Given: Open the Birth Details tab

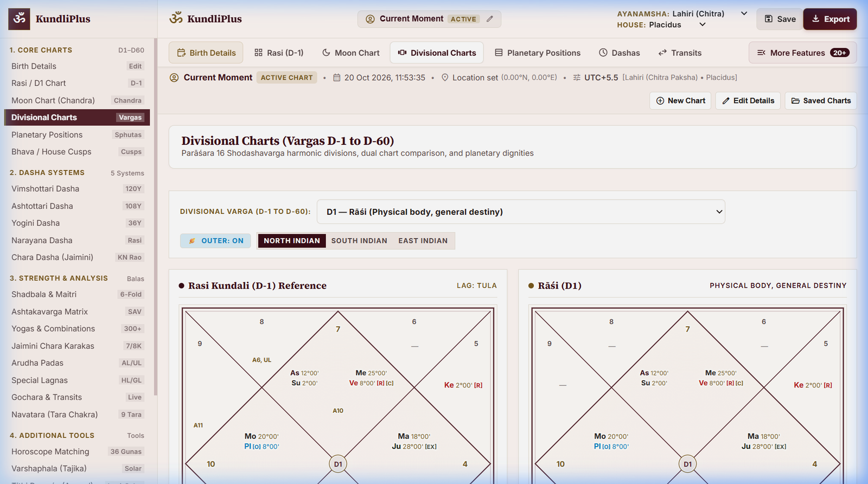Looking at the screenshot, I should point(206,53).
